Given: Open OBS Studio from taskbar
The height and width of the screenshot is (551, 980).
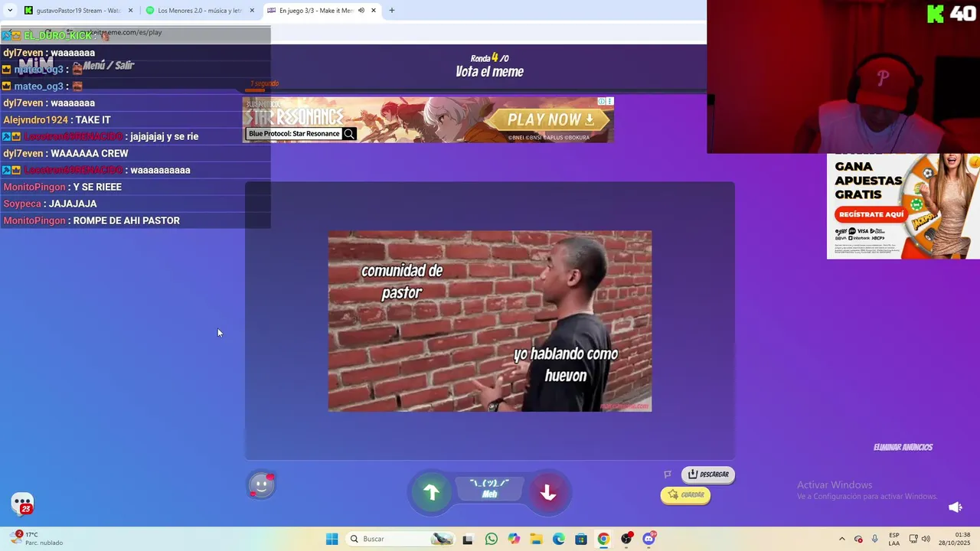Looking at the screenshot, I should coord(626,539).
